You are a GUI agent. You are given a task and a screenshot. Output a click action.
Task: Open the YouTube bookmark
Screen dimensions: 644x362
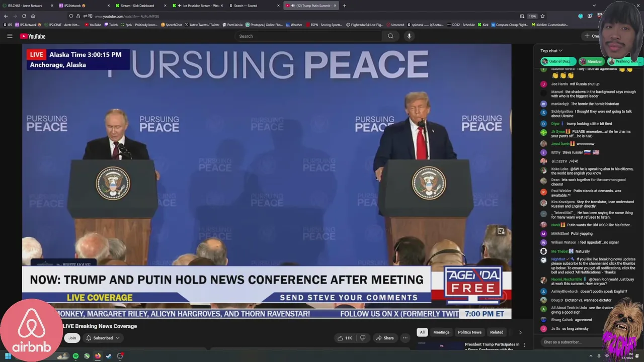click(93, 25)
